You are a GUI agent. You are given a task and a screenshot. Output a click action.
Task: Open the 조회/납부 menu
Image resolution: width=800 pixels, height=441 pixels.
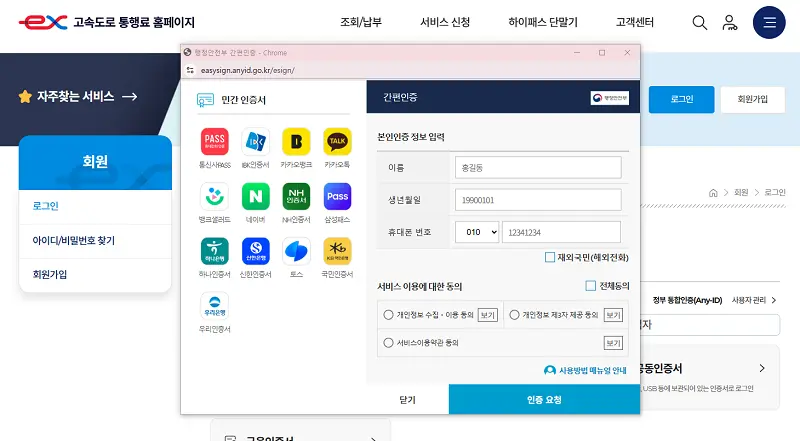click(361, 22)
